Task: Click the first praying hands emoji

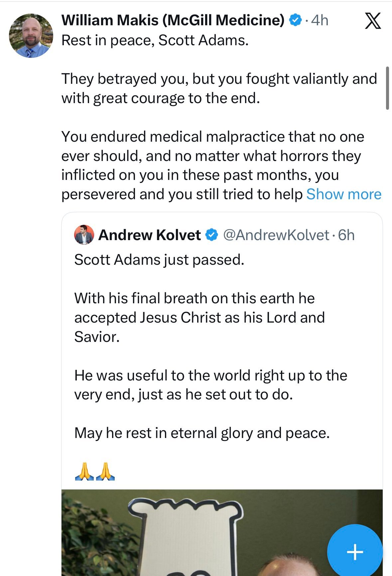Action: tap(84, 471)
